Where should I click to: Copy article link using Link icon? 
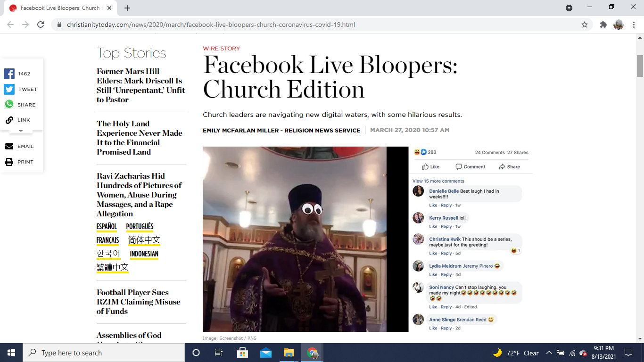pyautogui.click(x=9, y=120)
